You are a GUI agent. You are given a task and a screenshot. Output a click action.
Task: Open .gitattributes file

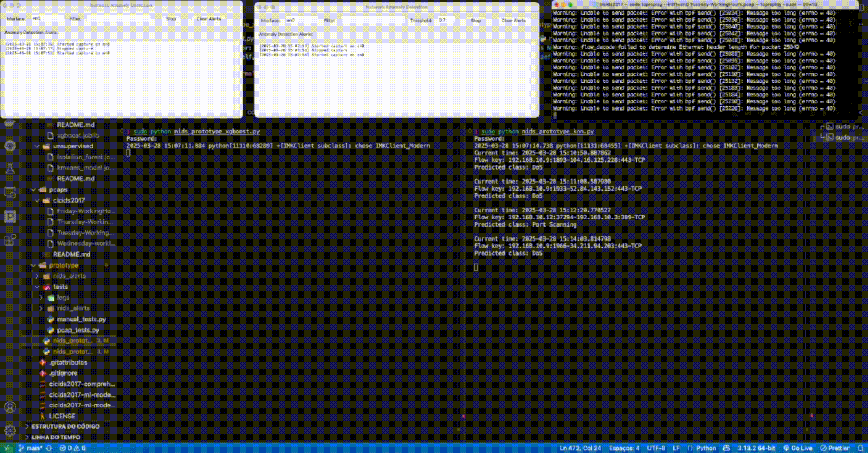(69, 363)
